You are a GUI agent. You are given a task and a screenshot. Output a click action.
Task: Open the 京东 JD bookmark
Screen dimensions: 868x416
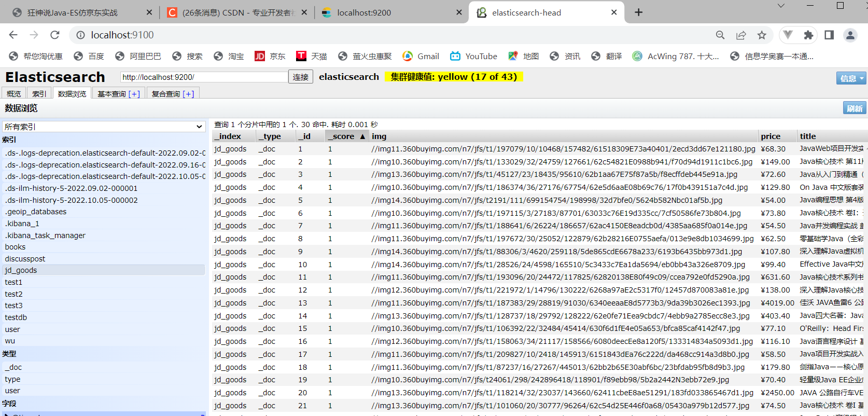coord(270,56)
